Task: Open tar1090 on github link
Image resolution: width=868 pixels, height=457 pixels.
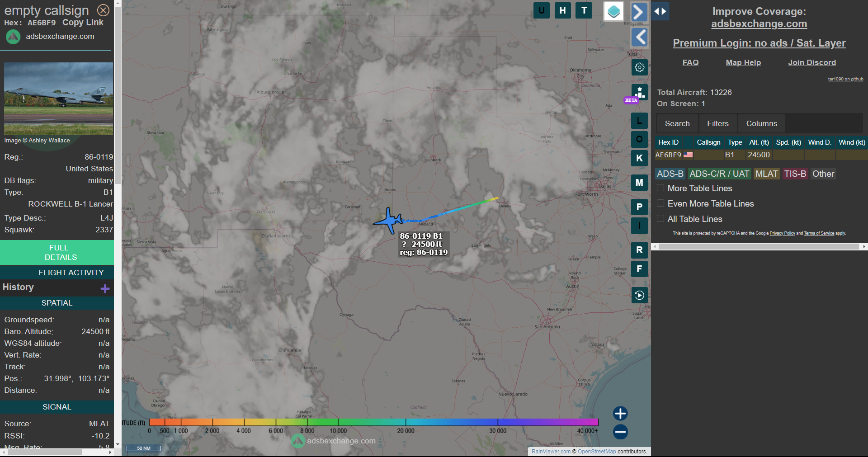Action: [845, 79]
